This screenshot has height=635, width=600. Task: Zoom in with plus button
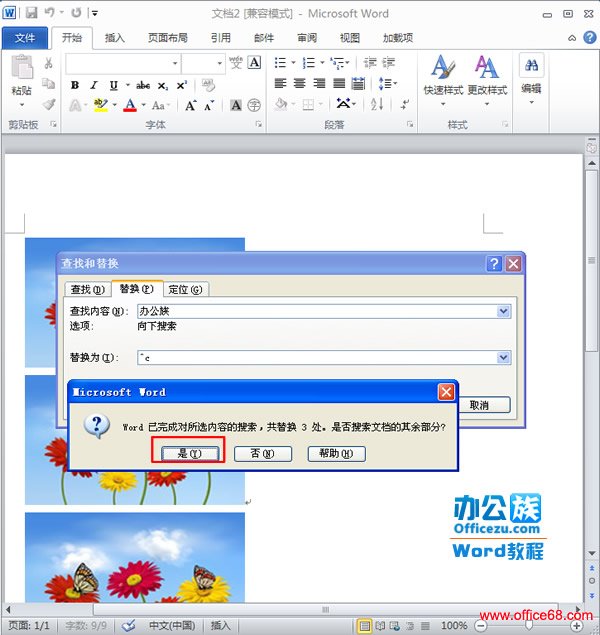[x=576, y=626]
